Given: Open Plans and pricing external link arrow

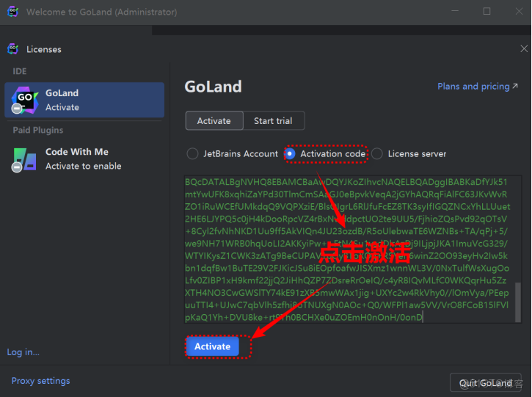Looking at the screenshot, I should coord(517,87).
